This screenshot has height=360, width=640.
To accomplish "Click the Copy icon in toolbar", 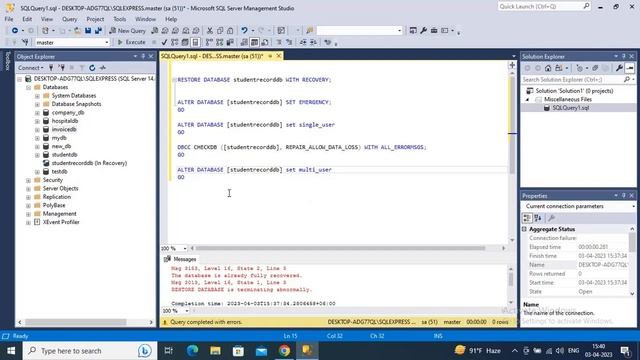I will (220, 31).
